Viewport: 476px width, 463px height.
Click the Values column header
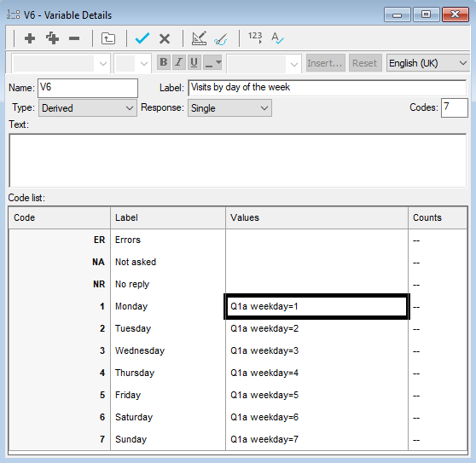click(317, 217)
